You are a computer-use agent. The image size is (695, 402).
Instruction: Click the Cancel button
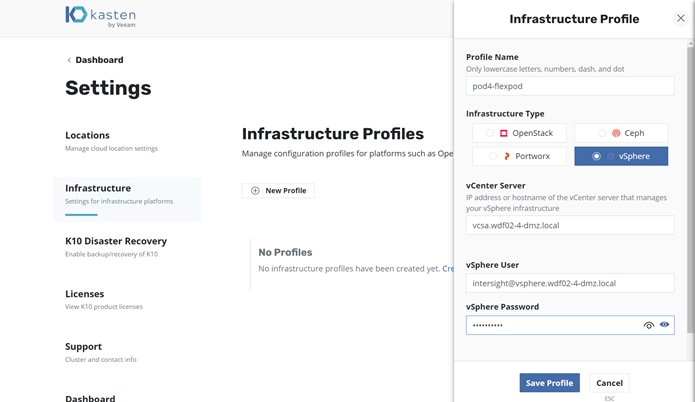pyautogui.click(x=609, y=383)
